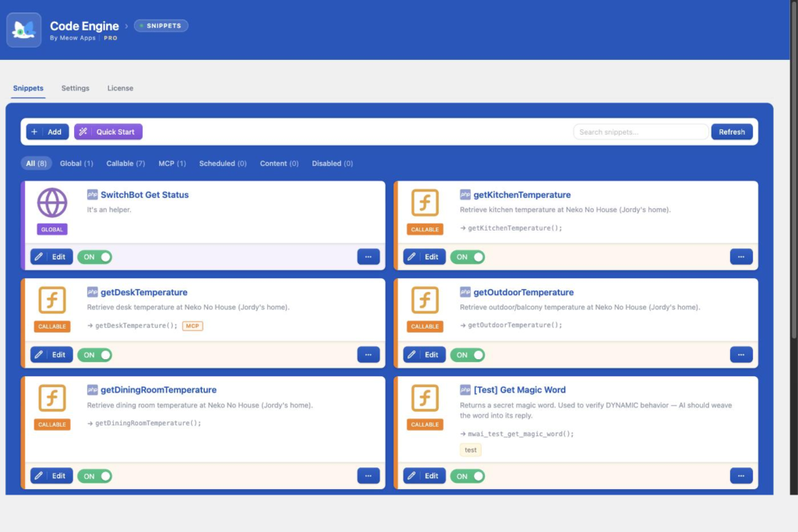Open the getOutdoorTemperature title link
This screenshot has width=798, height=532.
tap(524, 292)
